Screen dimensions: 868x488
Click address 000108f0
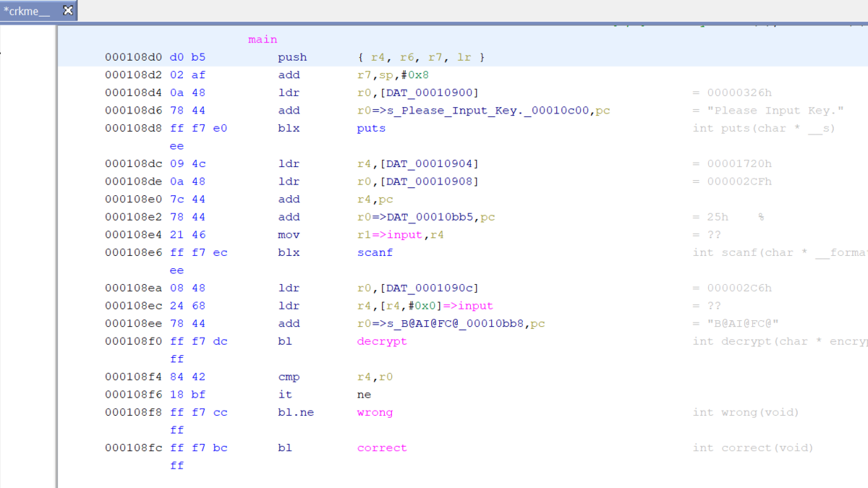[134, 341]
